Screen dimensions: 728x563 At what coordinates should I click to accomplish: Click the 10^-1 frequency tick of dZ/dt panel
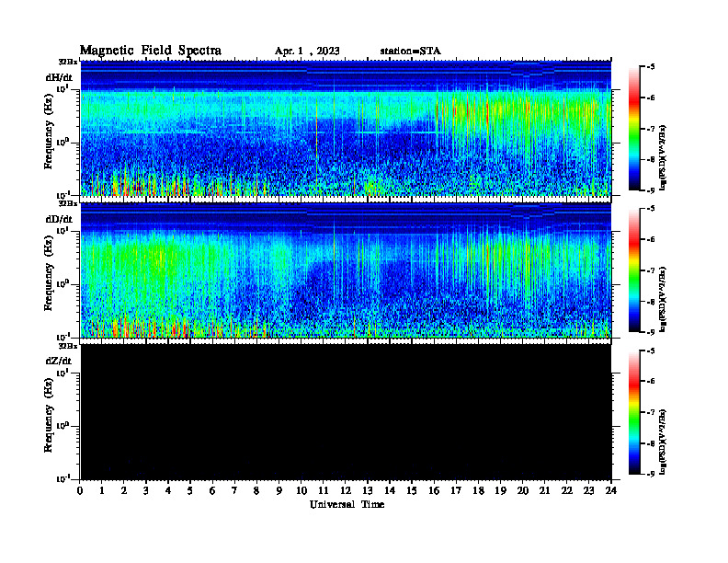coord(63,478)
